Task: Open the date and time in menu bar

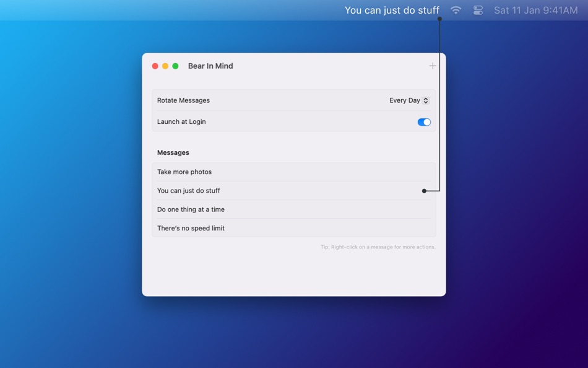Action: (x=535, y=10)
